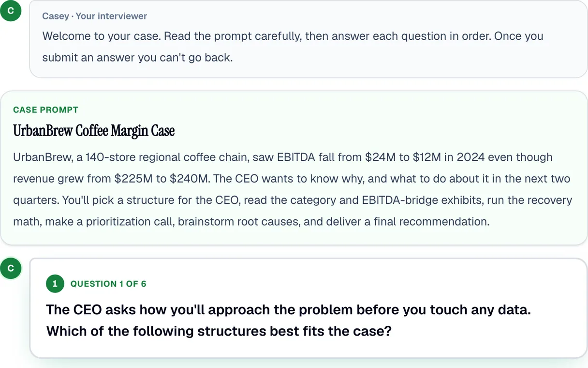Click the "Welcome to your case" sentence
Image resolution: width=588 pixels, height=368 pixels.
pos(99,36)
